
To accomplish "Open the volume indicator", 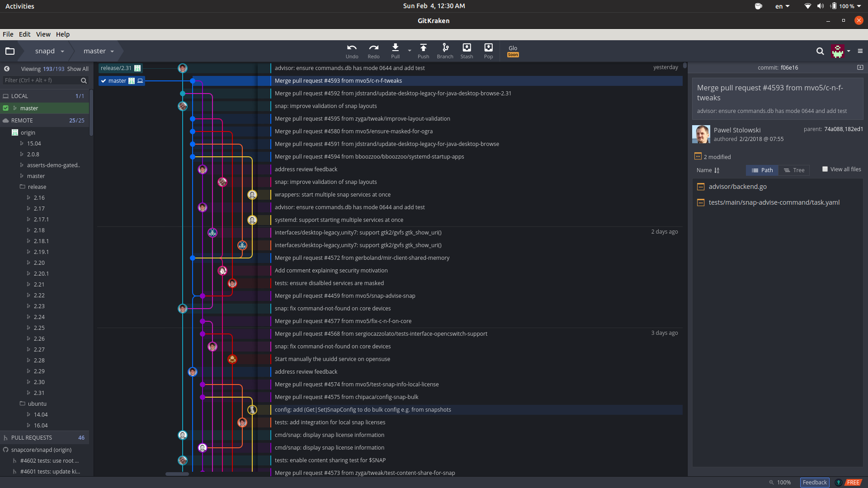I will [821, 6].
